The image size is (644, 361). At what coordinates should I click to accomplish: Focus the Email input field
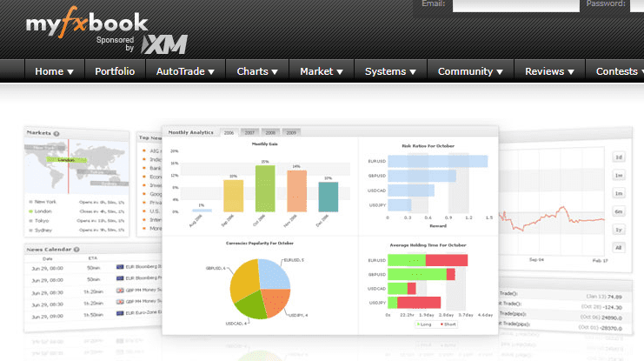coord(516,5)
